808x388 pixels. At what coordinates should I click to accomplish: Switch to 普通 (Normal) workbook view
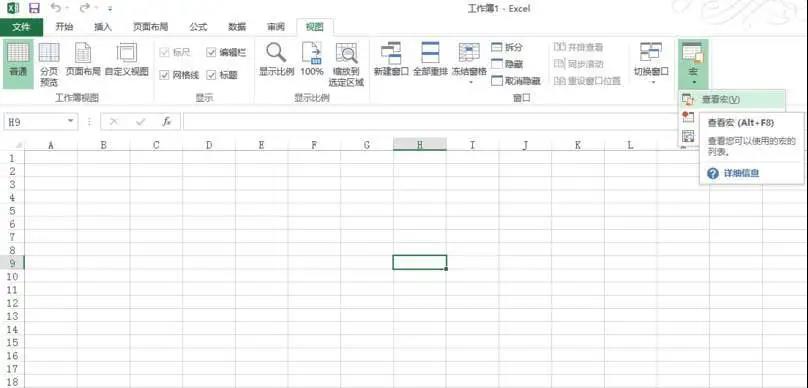18,64
